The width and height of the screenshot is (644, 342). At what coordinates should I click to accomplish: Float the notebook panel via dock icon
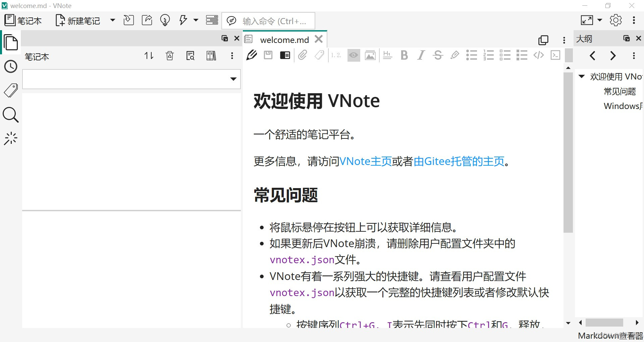click(225, 38)
